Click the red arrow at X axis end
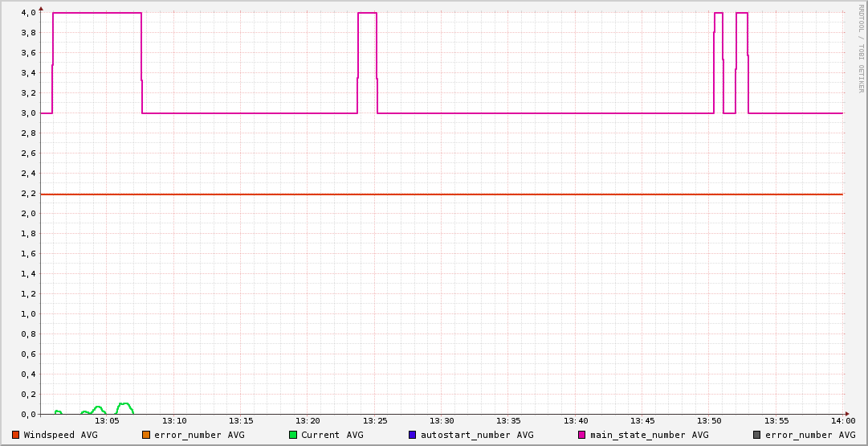868x446 pixels. [x=849, y=415]
